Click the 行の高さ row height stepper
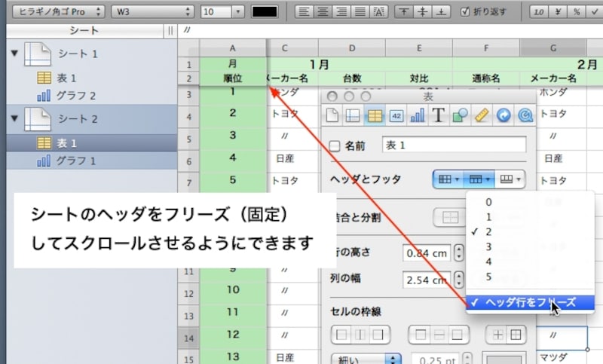 click(x=458, y=253)
